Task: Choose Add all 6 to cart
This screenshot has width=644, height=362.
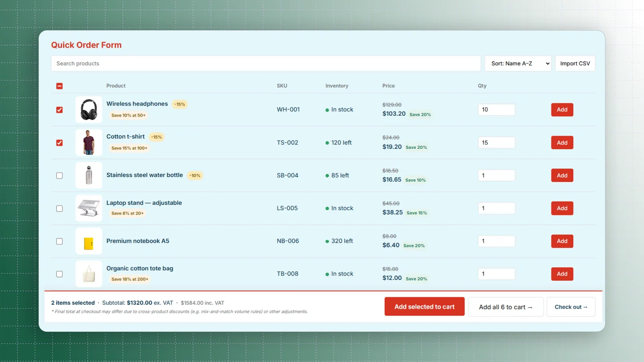Action: point(506,307)
